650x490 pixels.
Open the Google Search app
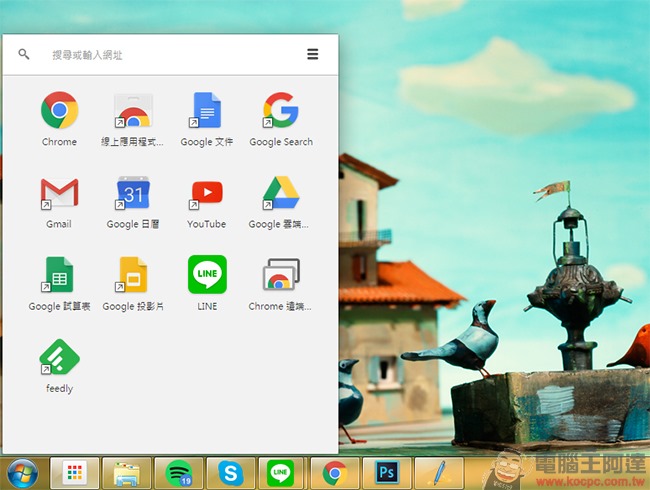(x=281, y=110)
